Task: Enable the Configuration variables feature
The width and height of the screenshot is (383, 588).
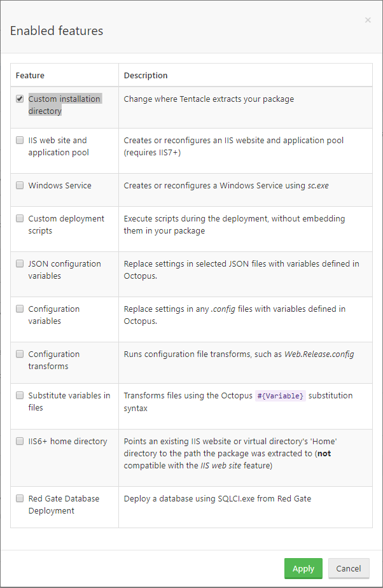Action: pyautogui.click(x=20, y=308)
